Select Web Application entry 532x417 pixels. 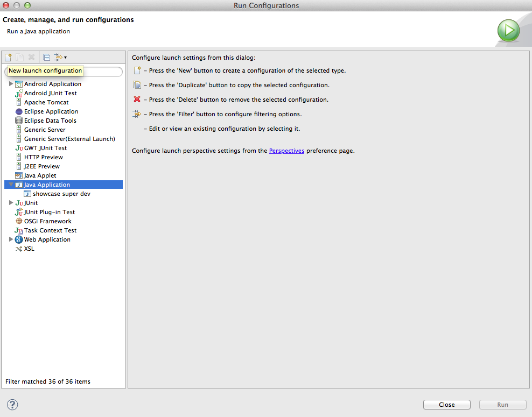(47, 239)
